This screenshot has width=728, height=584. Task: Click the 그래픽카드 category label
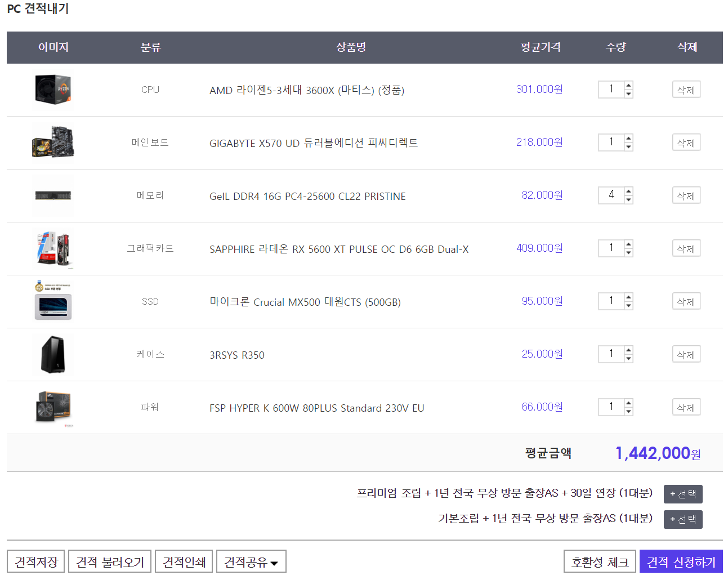tap(150, 248)
